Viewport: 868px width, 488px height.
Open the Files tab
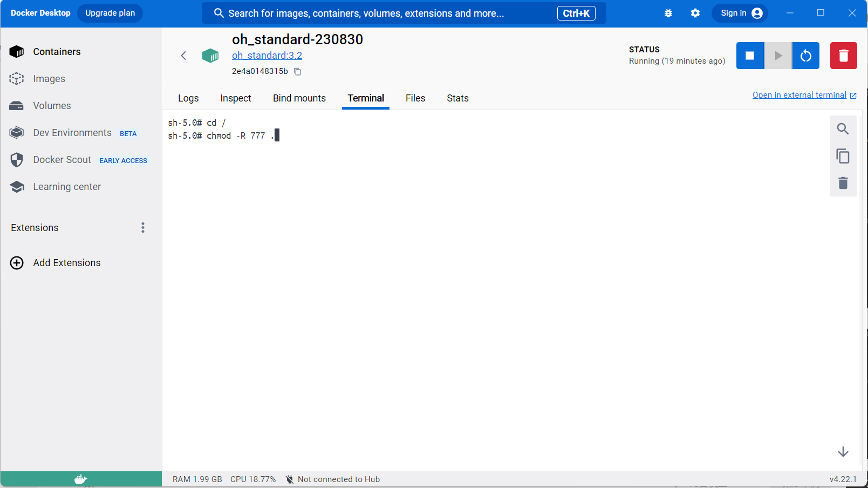(415, 98)
